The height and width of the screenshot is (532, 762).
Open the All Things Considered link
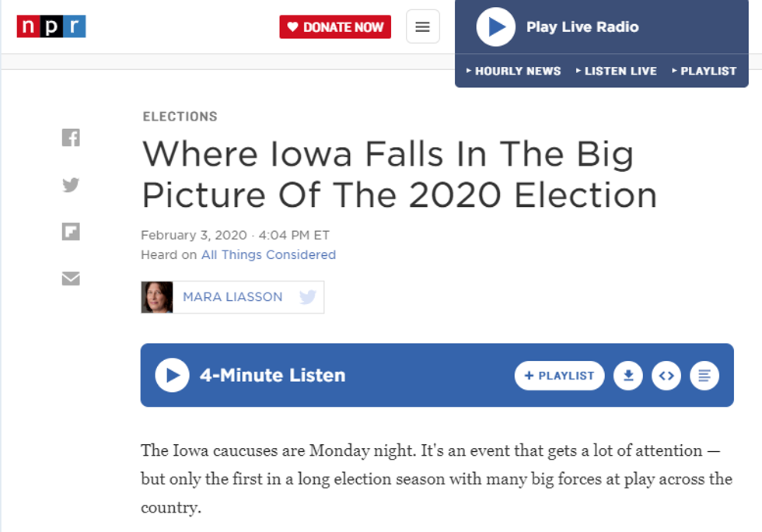point(267,254)
